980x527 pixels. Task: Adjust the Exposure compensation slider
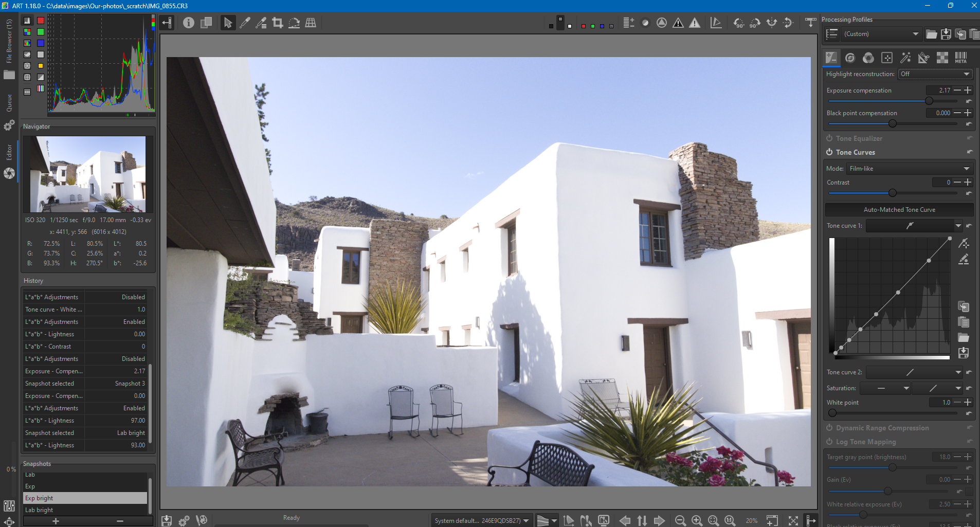(x=893, y=101)
